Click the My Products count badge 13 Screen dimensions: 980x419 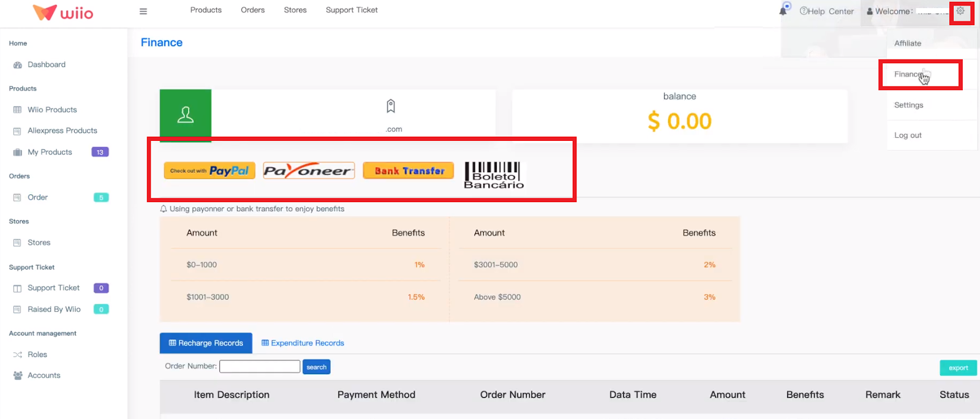(x=100, y=153)
